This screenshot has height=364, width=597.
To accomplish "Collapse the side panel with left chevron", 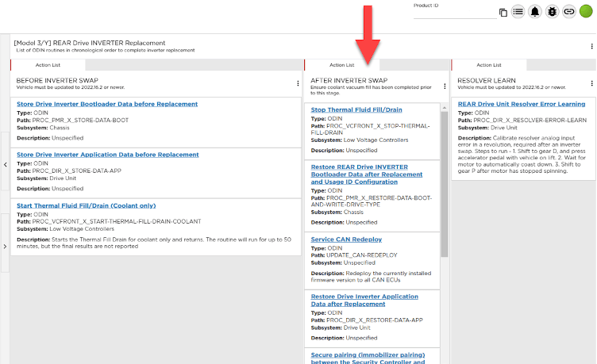I will [6, 164].
